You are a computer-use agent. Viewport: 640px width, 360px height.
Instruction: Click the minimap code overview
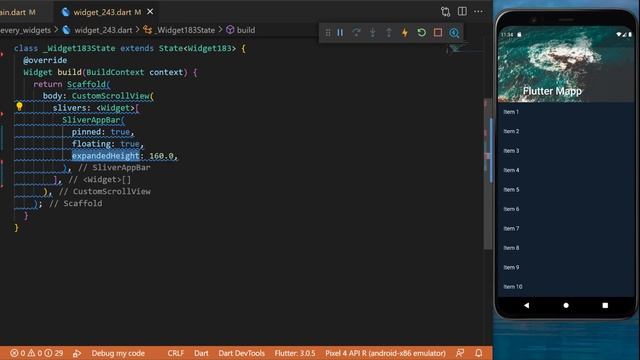[465, 49]
